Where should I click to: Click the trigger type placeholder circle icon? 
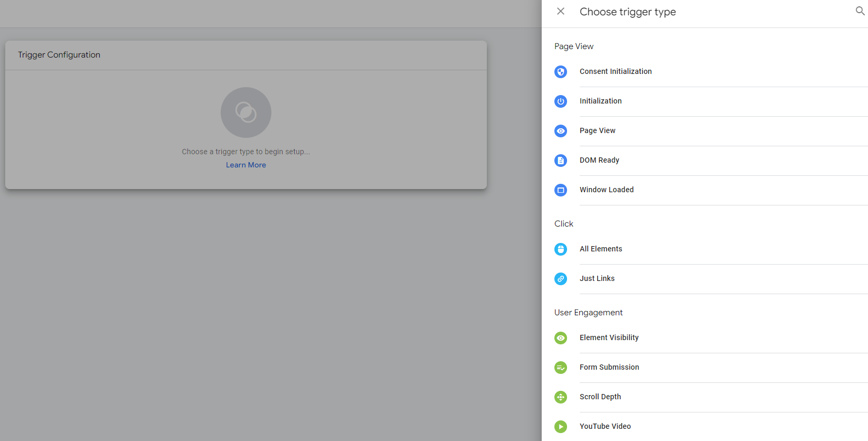pyautogui.click(x=246, y=112)
